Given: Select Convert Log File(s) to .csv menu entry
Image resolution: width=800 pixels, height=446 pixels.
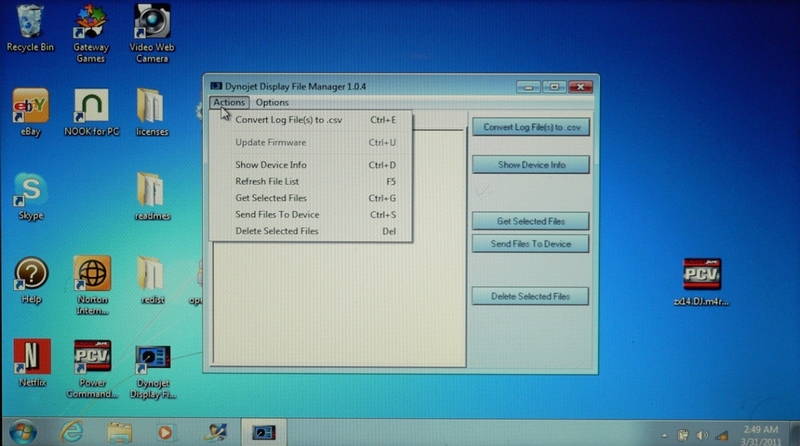Looking at the screenshot, I should tap(286, 120).
